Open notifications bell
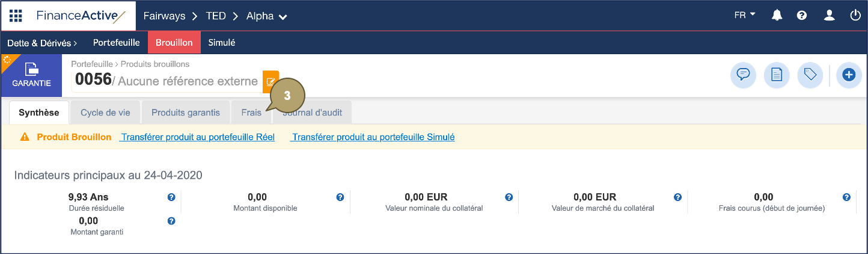This screenshot has height=254, width=868. click(x=777, y=16)
